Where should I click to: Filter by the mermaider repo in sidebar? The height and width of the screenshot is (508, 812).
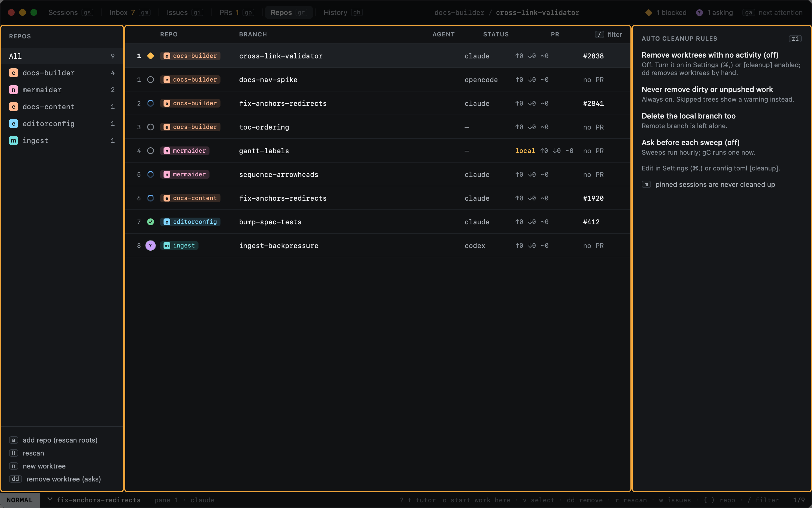click(x=62, y=90)
